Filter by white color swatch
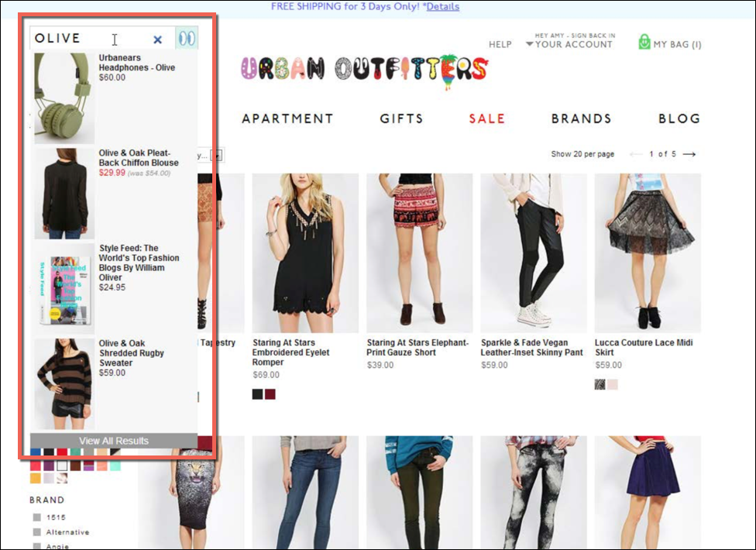Viewport: 756px width, 550px height. tap(62, 466)
